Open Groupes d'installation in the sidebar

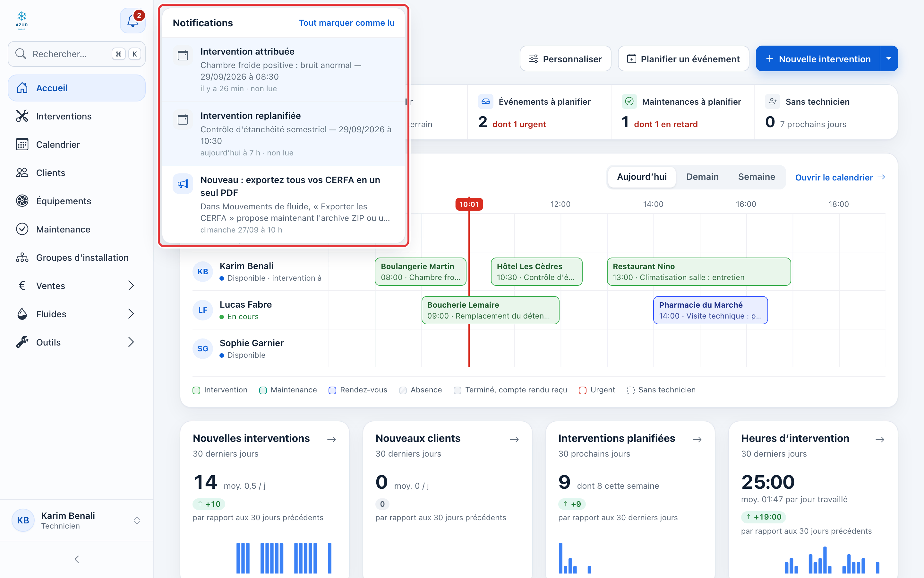click(76, 258)
